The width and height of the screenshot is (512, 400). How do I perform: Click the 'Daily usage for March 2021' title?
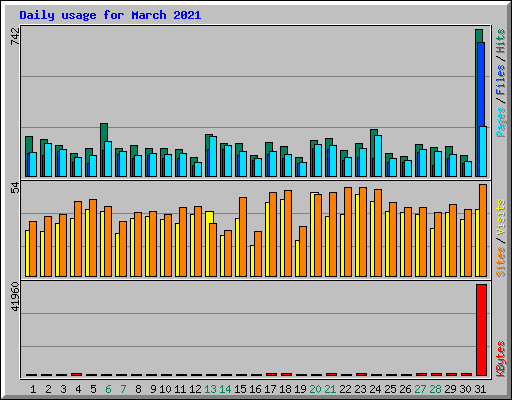tap(110, 15)
